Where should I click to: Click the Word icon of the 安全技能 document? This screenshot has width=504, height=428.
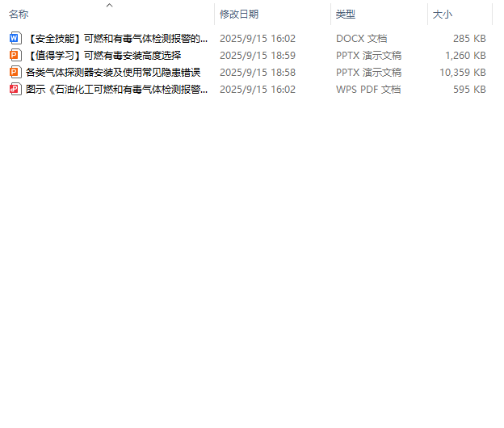15,38
